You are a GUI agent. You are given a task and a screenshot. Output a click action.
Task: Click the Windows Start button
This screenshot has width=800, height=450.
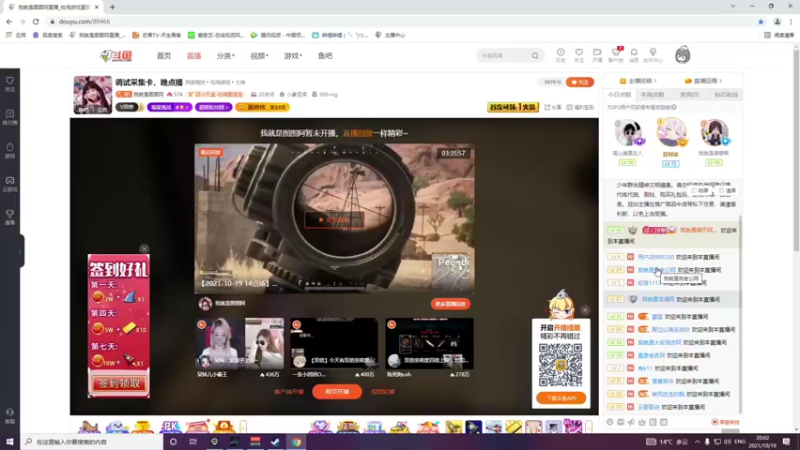[x=10, y=442]
